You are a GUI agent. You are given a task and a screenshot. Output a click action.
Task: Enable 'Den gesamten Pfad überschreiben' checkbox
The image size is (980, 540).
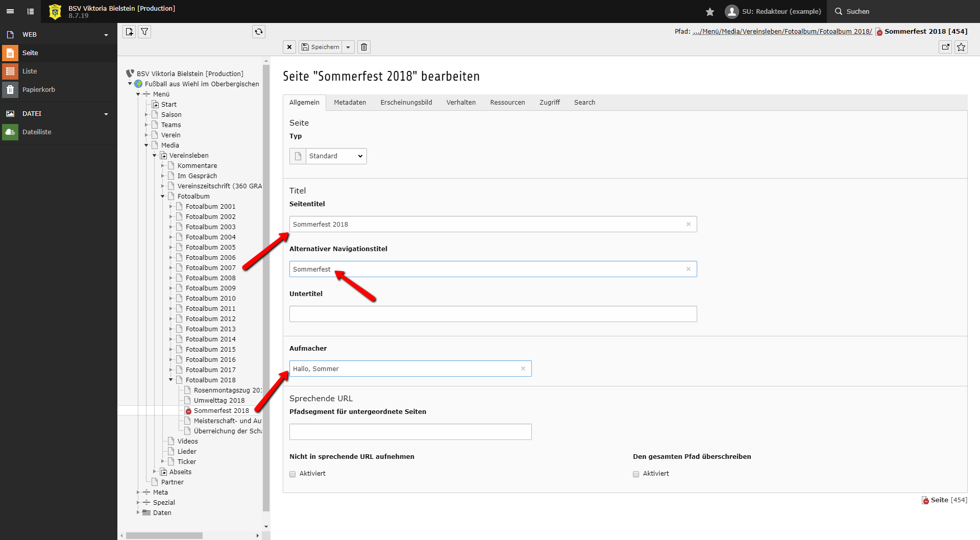[636, 474]
